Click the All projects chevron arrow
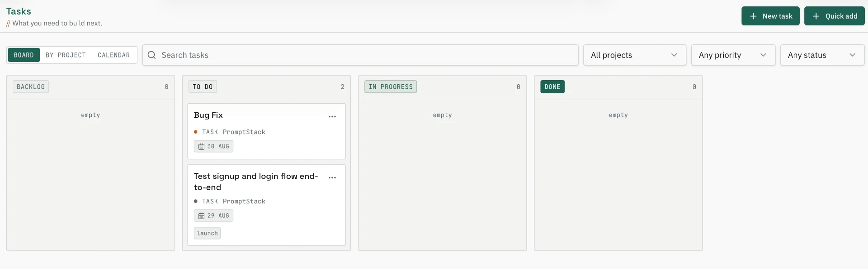Image resolution: width=868 pixels, height=269 pixels. [674, 55]
